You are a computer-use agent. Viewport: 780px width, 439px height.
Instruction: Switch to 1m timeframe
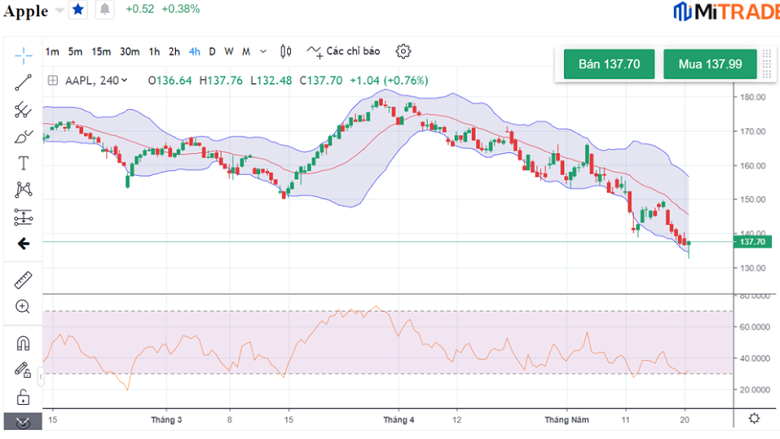pyautogui.click(x=52, y=52)
